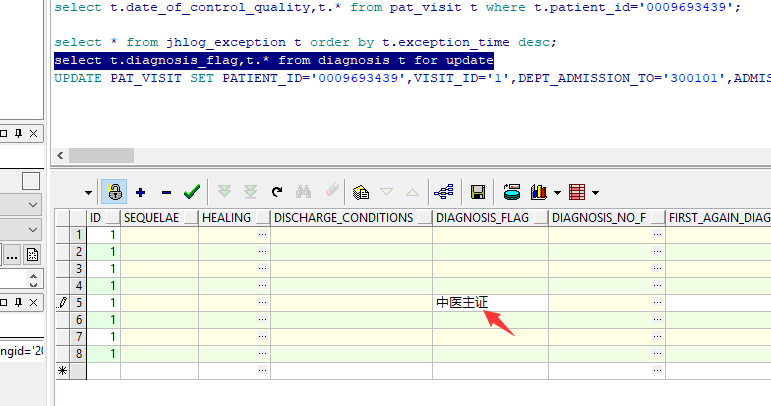
Task: Click the red grid view icon
Action: click(577, 192)
